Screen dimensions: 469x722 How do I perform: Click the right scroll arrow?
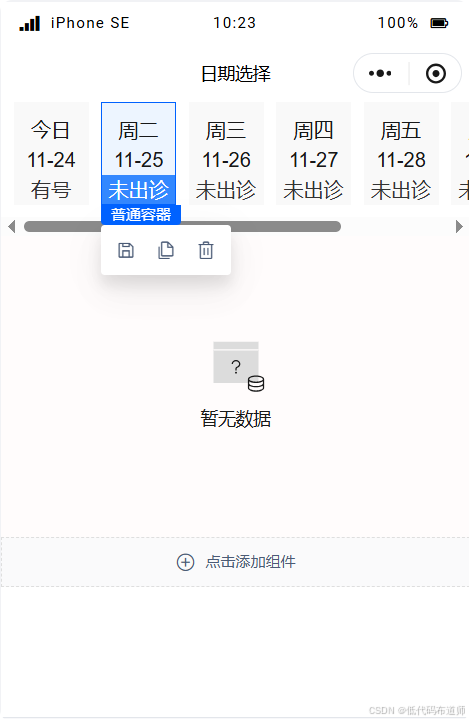coord(459,227)
